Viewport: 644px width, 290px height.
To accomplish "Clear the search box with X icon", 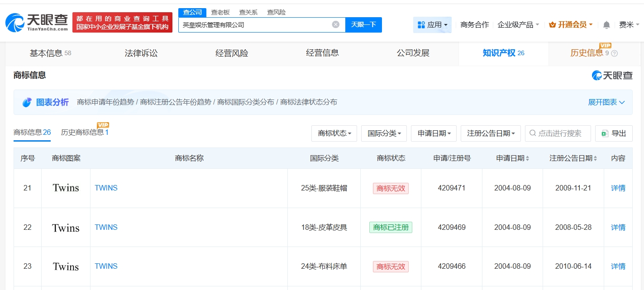I will [335, 24].
